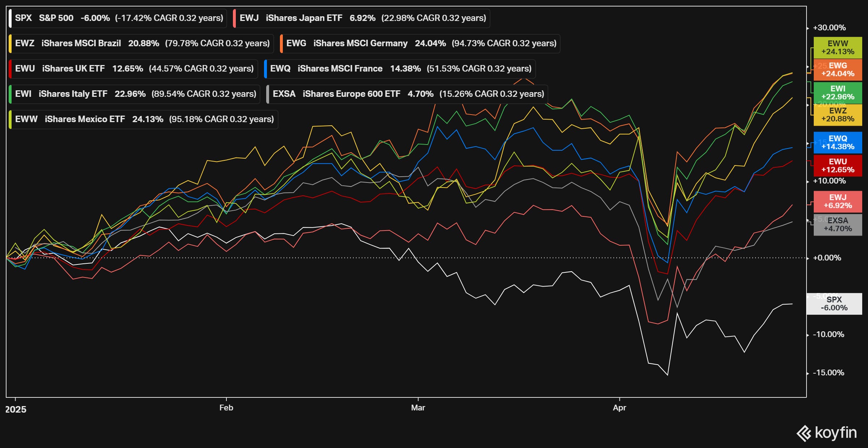Select the EWQ iShares MSCI France legend

click(x=400, y=69)
